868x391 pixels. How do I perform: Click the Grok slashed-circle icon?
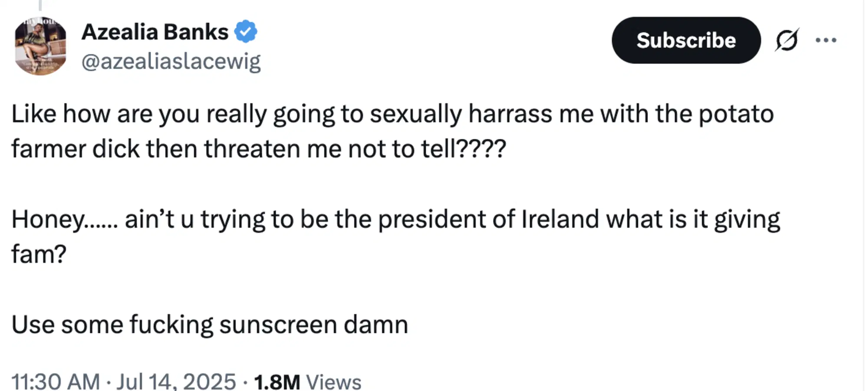coord(786,40)
